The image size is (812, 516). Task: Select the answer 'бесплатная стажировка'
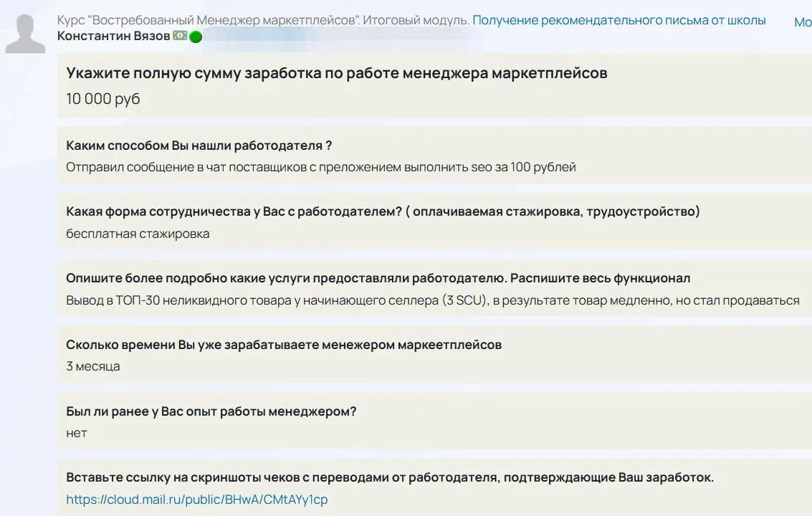pyautogui.click(x=138, y=234)
